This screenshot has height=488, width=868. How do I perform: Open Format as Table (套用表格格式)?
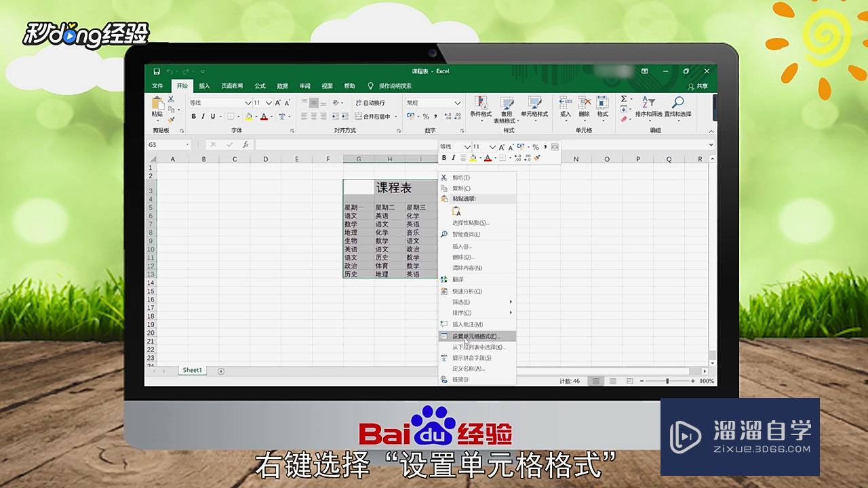506,109
